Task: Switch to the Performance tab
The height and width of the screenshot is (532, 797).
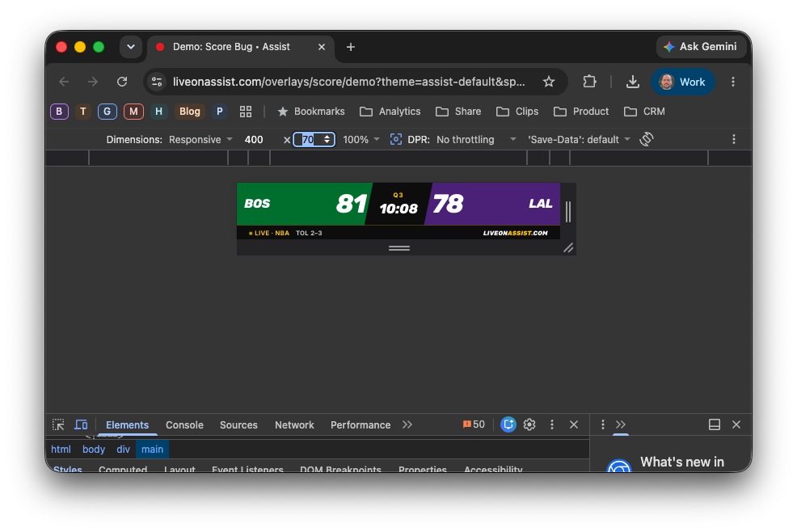Action: [x=361, y=425]
